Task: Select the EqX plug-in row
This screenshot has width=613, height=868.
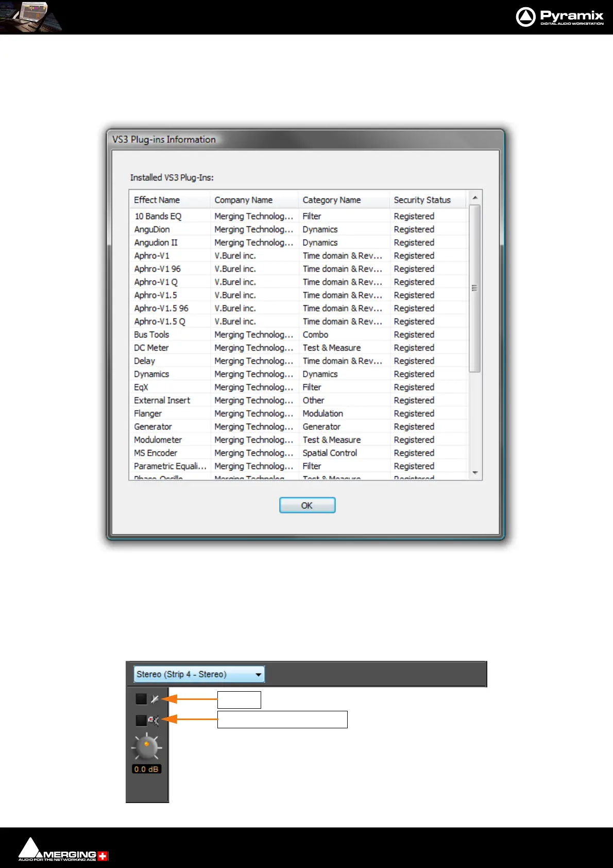Action: pyautogui.click(x=298, y=387)
